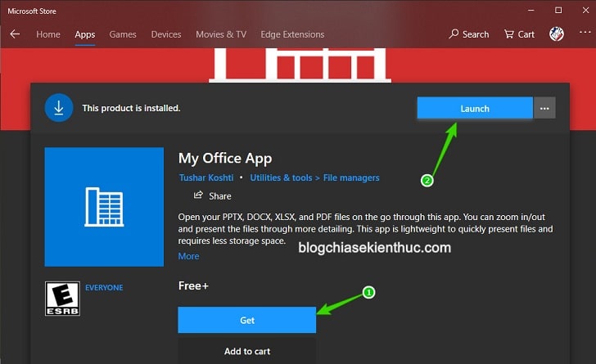The image size is (596, 364).
Task: Open the header three-dots menu
Action: click(585, 32)
